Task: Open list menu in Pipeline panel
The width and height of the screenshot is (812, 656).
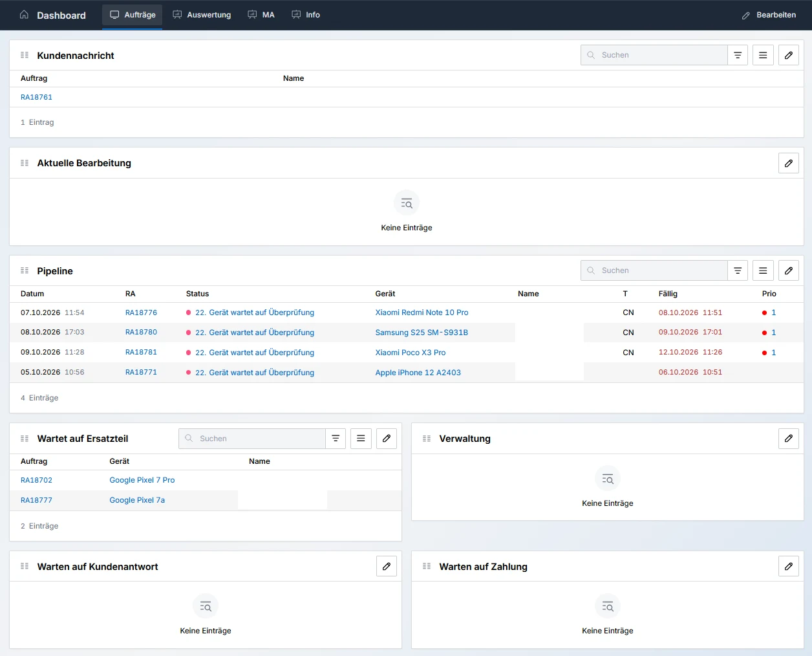Action: coord(763,270)
